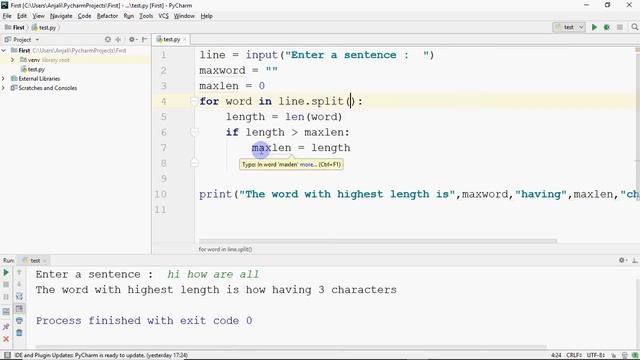640x360 pixels.
Task: Click the Run console horizontal scrollbar
Action: (291, 347)
